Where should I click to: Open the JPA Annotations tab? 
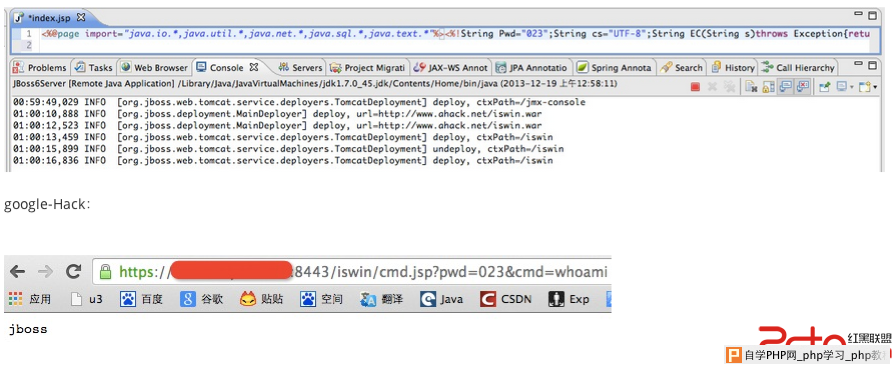click(532, 67)
